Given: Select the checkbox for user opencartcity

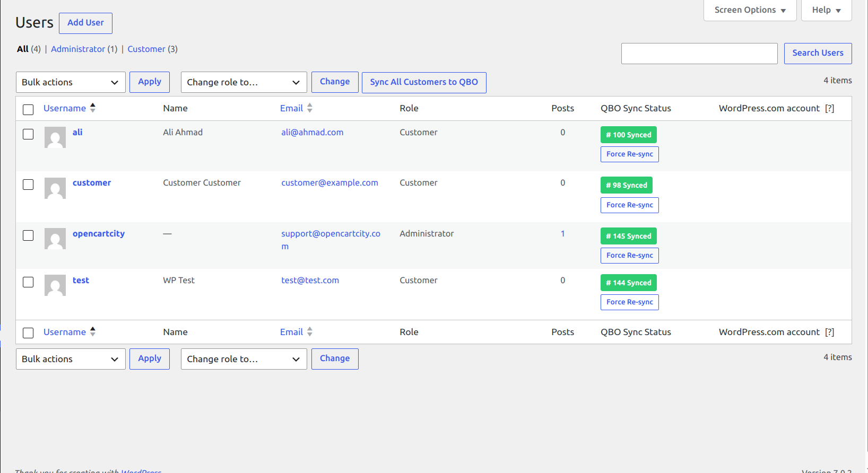Looking at the screenshot, I should (28, 235).
